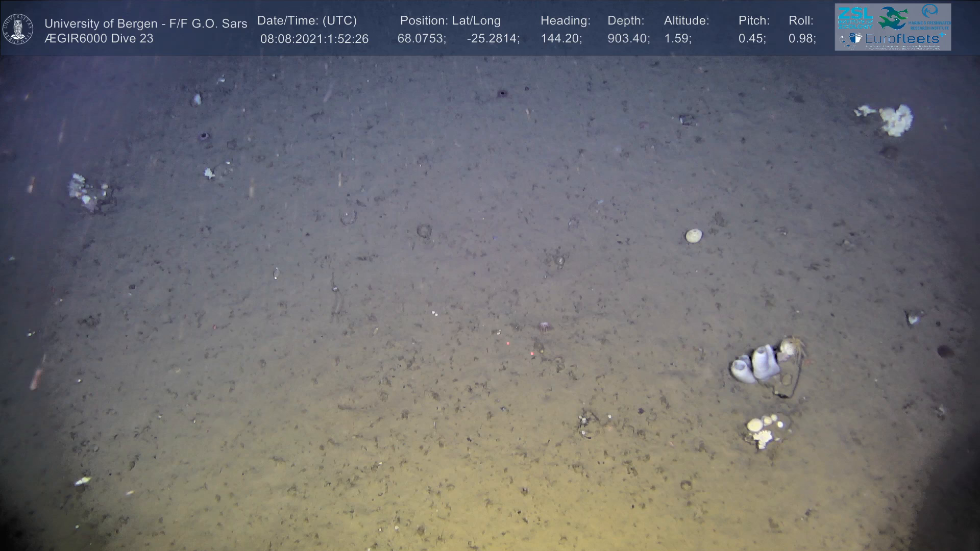Click the longitude value -25.2814
This screenshot has height=551, width=980.
(493, 39)
